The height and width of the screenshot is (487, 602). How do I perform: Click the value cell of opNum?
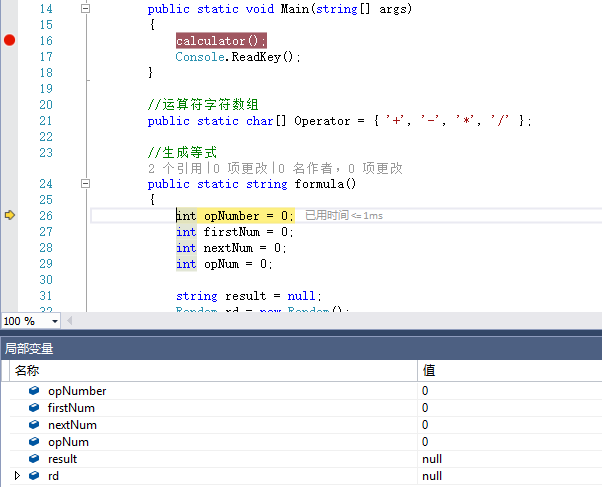coord(510,442)
